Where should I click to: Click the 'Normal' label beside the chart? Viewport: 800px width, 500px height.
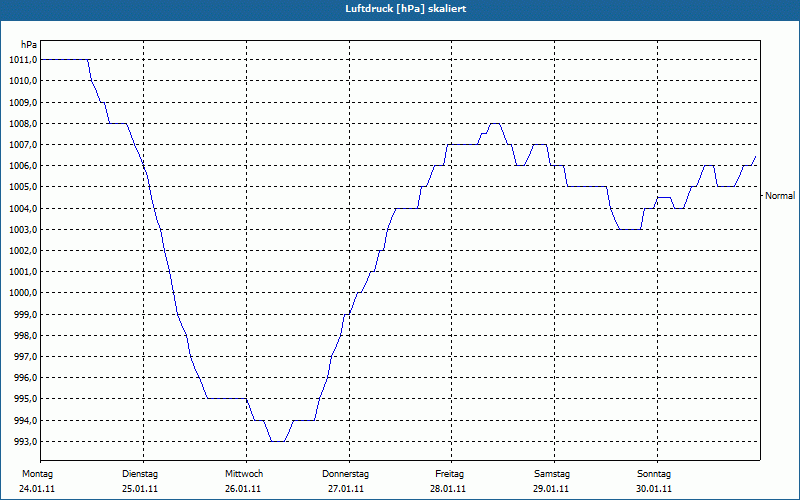pos(780,195)
